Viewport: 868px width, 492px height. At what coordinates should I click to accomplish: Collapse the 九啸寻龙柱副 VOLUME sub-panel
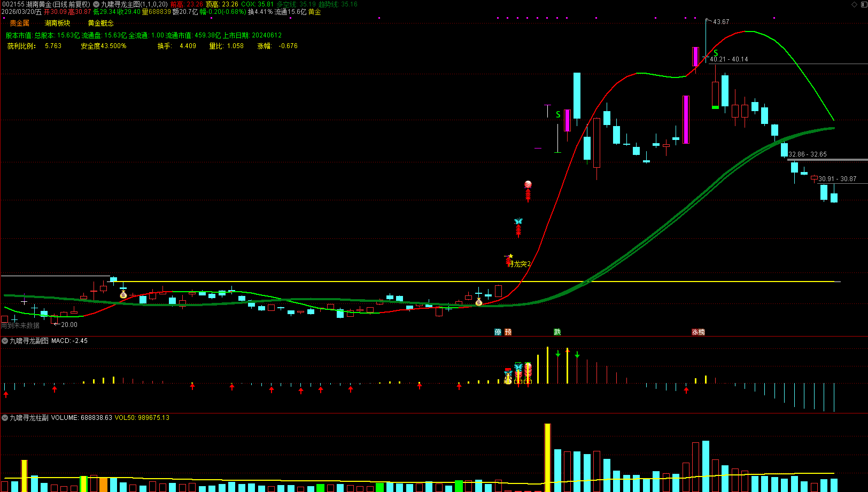[x=5, y=418]
